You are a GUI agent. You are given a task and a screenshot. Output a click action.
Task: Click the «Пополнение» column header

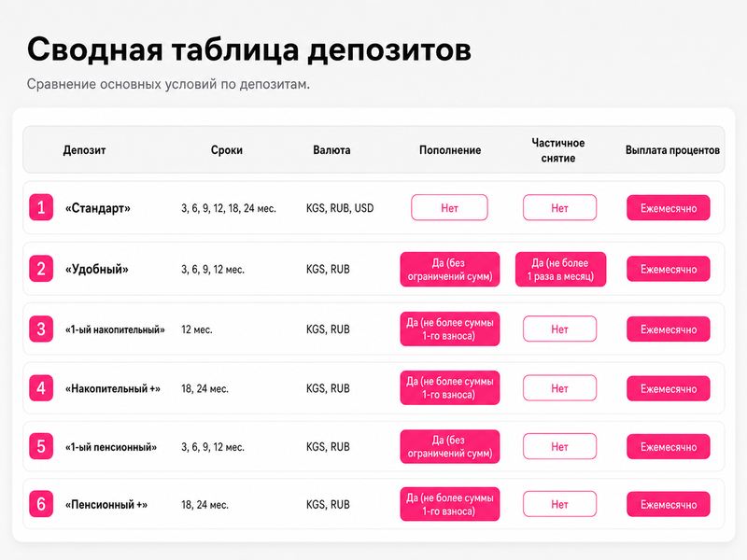pyautogui.click(x=450, y=150)
